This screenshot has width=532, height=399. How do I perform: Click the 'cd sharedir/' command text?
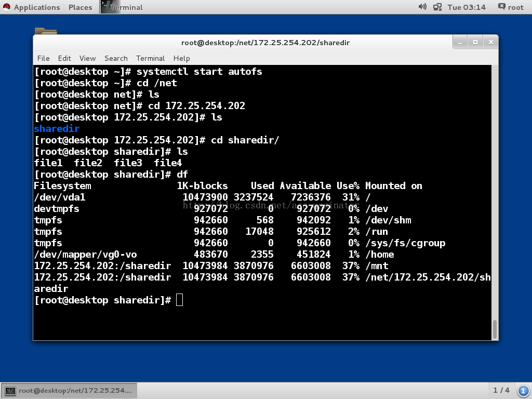(245, 140)
